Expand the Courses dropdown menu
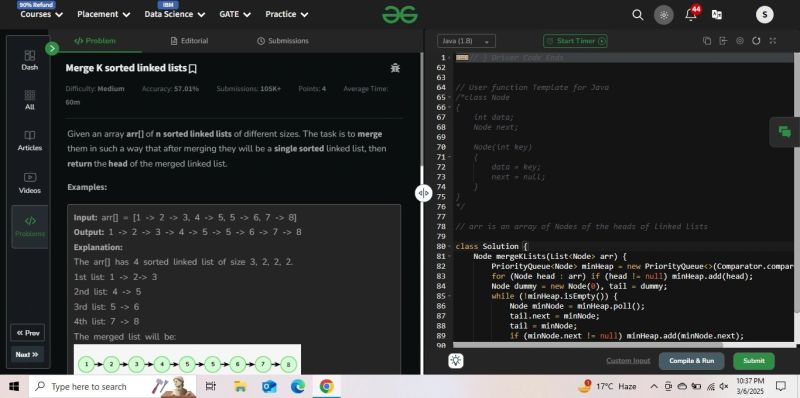 (41, 14)
